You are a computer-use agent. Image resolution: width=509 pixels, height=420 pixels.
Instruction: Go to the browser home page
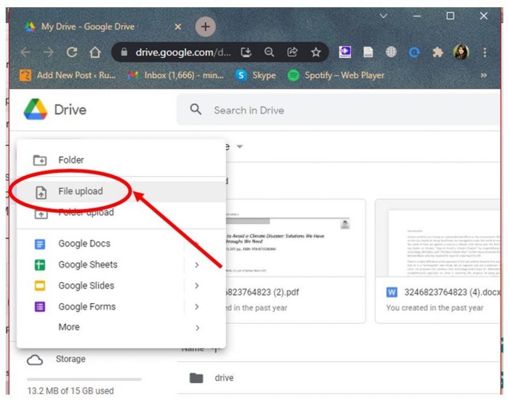click(95, 52)
